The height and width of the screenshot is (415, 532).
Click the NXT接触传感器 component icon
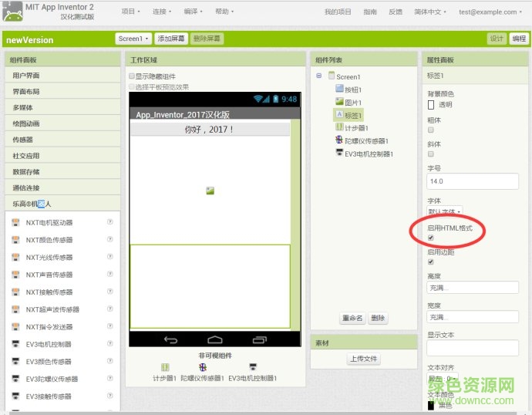pos(15,292)
